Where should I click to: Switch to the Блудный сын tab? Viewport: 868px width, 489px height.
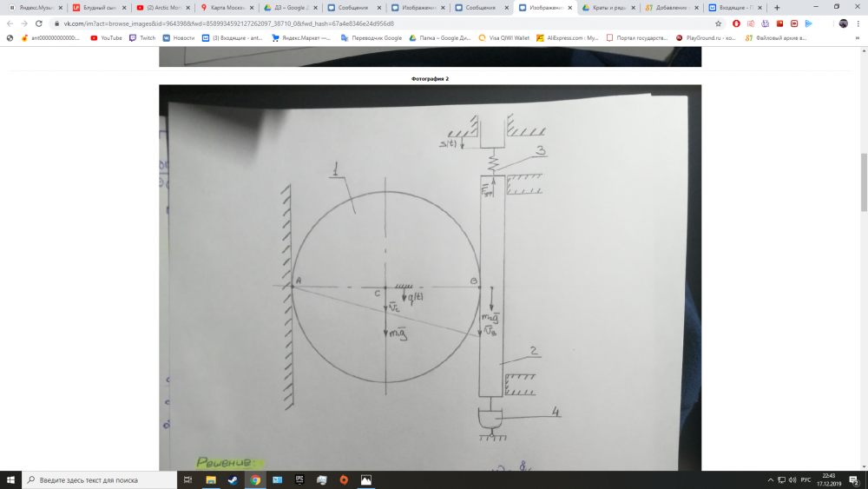tap(100, 8)
